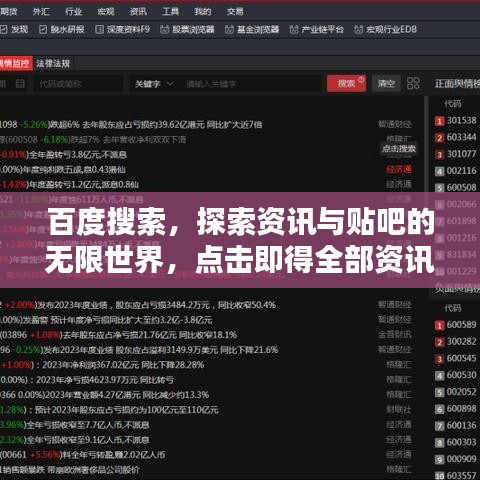The height and width of the screenshot is (480, 480).
Task: Open the 股票浏览器 toolbar icon
Action: click(x=187, y=30)
